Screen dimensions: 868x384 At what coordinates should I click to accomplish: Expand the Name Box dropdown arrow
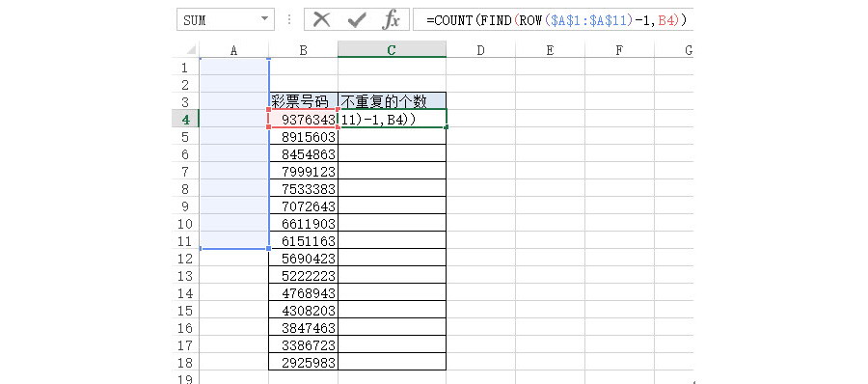click(264, 20)
